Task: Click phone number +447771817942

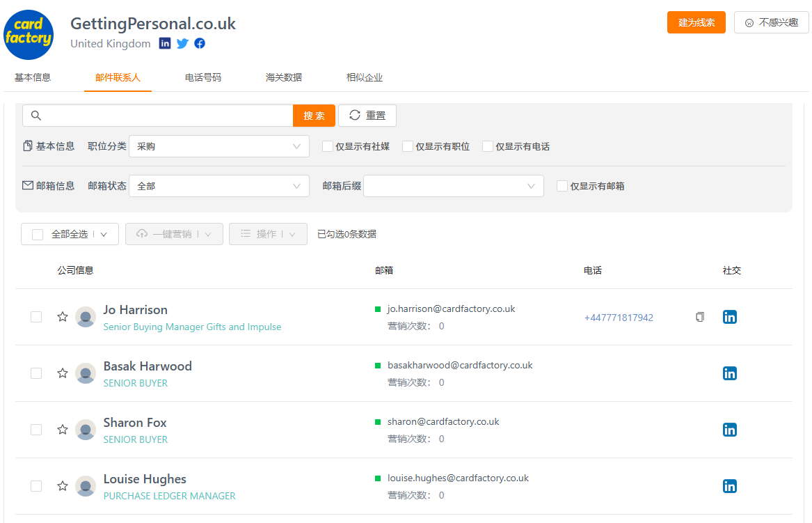Action: [x=619, y=318]
